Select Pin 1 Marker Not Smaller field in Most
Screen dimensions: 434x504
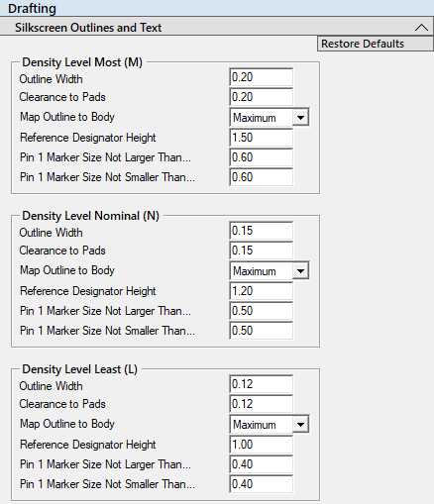261,177
